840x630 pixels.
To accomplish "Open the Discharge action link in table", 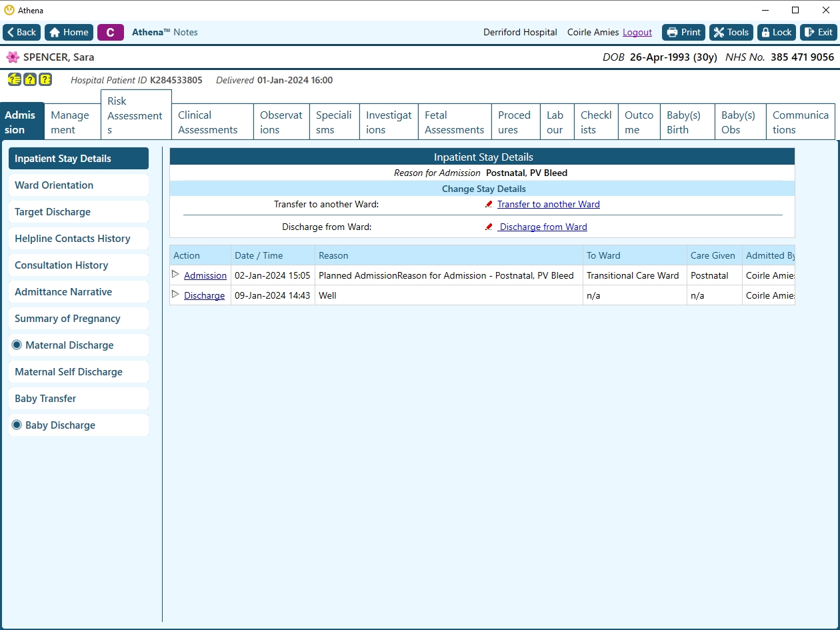I will [x=204, y=295].
